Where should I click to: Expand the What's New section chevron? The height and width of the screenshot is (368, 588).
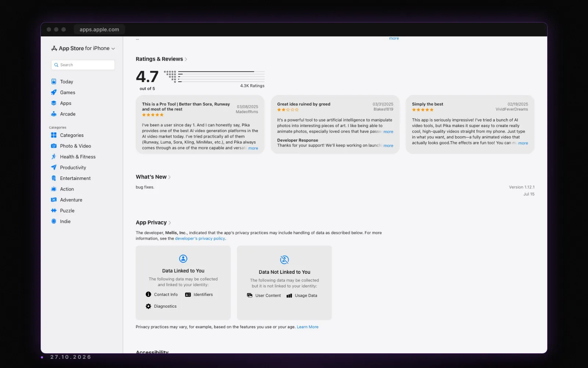coord(169,177)
